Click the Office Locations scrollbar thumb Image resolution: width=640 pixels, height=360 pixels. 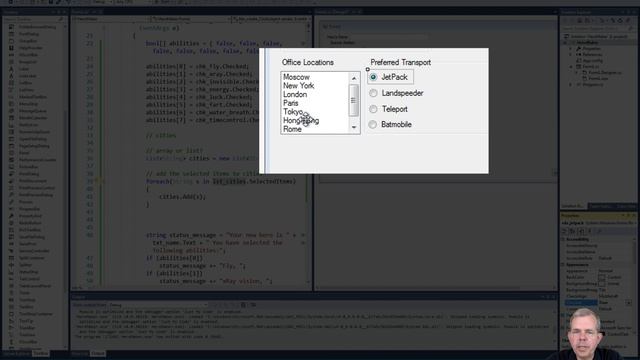coord(354,100)
